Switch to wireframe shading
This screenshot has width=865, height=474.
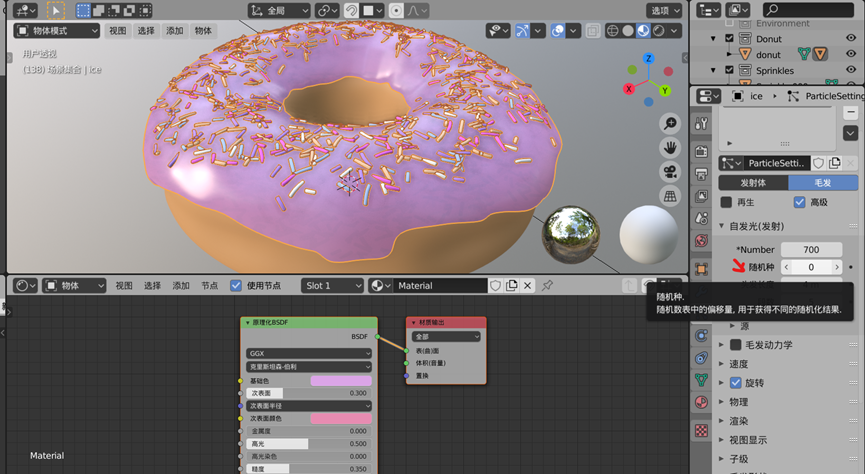pyautogui.click(x=612, y=31)
